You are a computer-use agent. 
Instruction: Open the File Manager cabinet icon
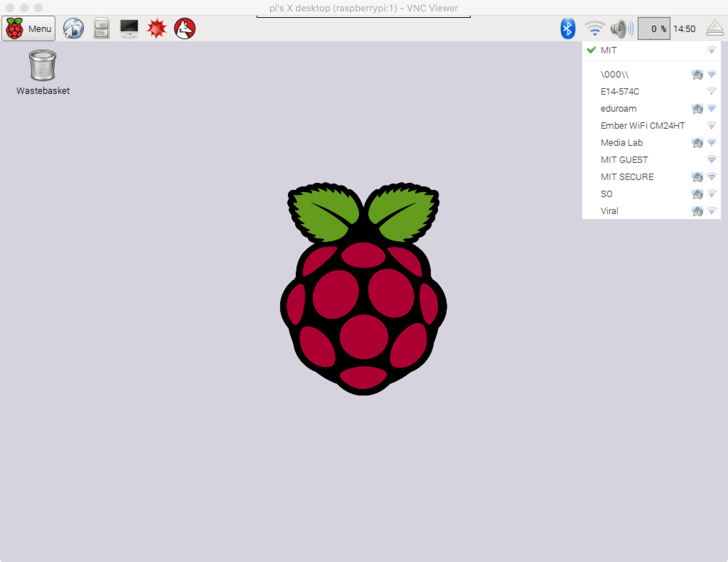(x=102, y=28)
